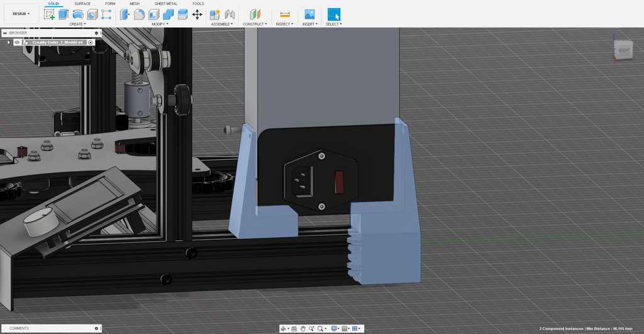Open the Modify dropdown menu
This screenshot has width=644, height=334.
point(158,24)
